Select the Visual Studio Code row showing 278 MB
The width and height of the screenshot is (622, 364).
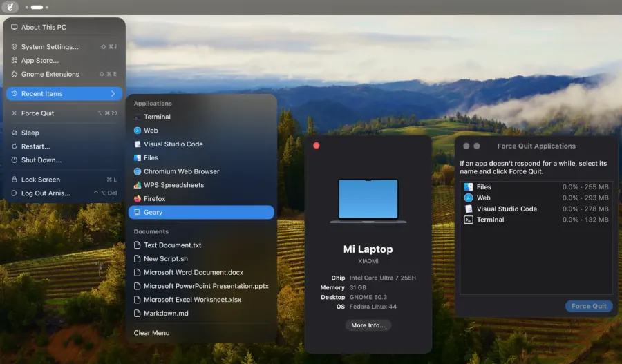(x=536, y=209)
